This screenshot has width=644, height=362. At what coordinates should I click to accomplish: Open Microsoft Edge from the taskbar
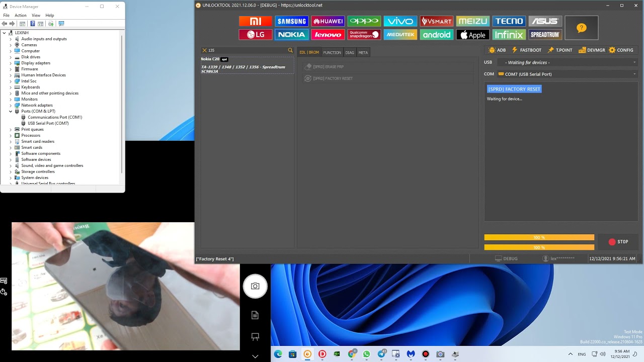(x=278, y=354)
